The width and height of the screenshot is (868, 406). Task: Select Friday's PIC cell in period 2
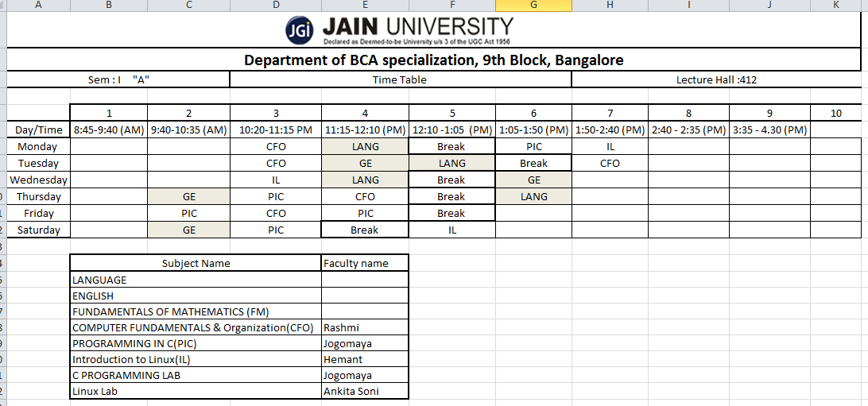tap(188, 213)
